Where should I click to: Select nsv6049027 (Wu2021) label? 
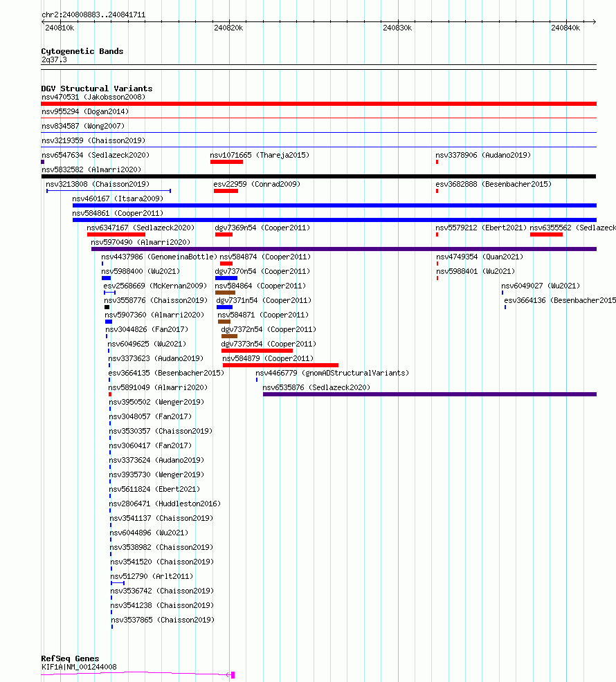(x=541, y=286)
